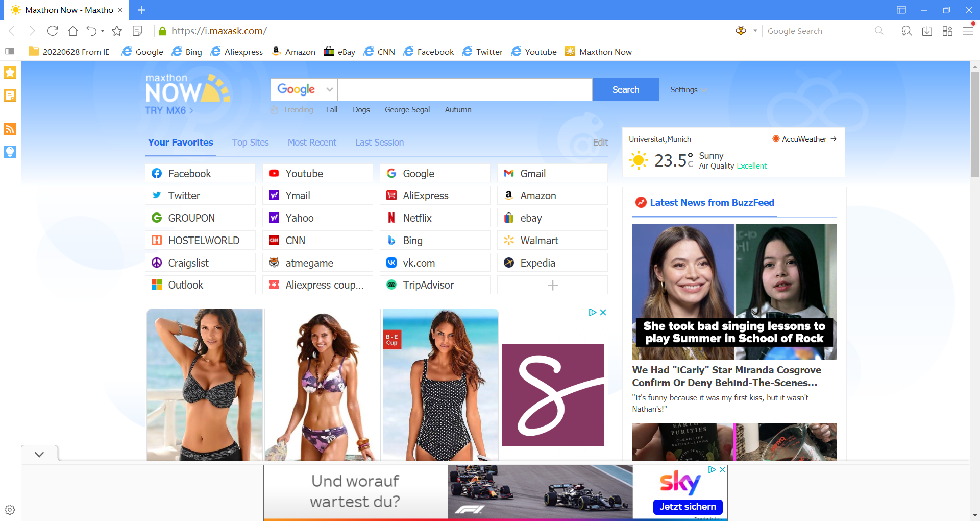
Task: Open the Settings dropdown near Search
Action: pos(688,90)
